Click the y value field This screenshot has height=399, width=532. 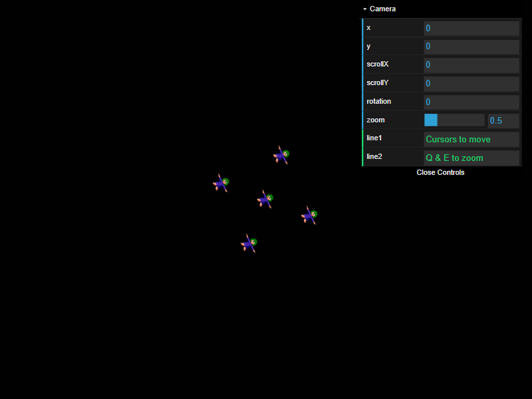[x=471, y=46]
